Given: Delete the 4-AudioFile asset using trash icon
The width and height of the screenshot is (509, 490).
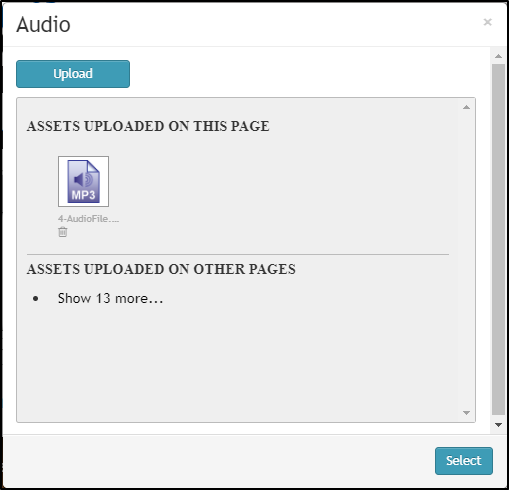Looking at the screenshot, I should [x=63, y=232].
